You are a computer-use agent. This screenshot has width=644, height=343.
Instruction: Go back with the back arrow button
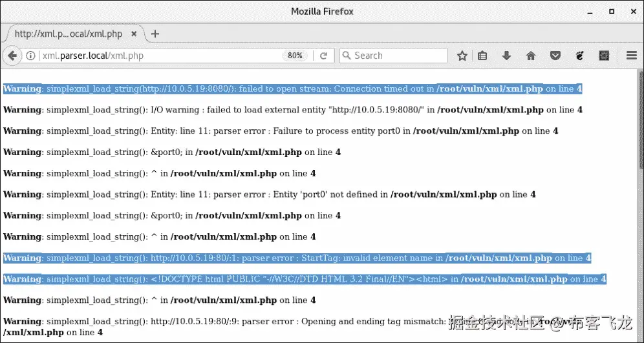[x=12, y=56]
